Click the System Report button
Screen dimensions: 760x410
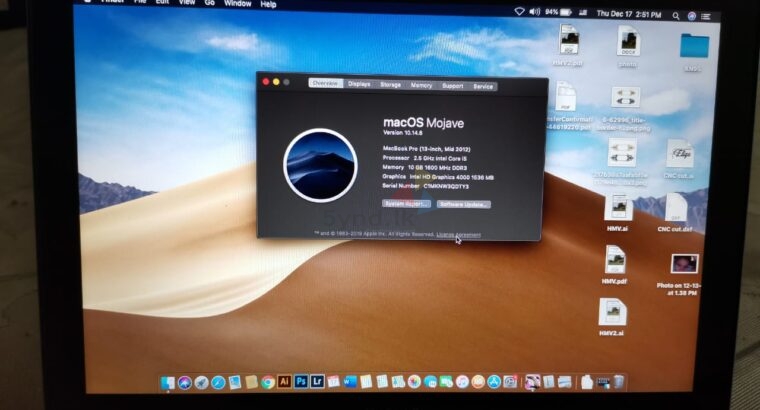point(406,204)
